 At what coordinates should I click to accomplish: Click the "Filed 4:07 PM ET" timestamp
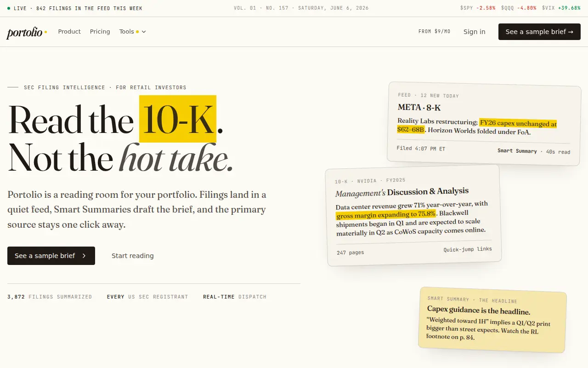421,149
